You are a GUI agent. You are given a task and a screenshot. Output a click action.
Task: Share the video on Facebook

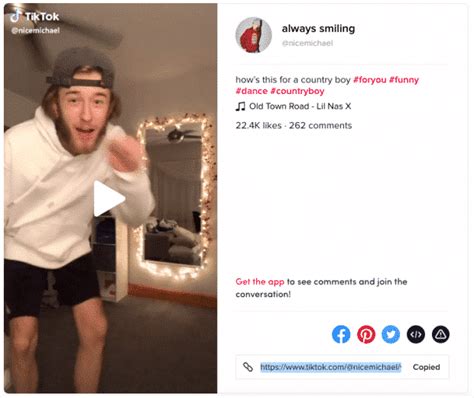pos(341,334)
